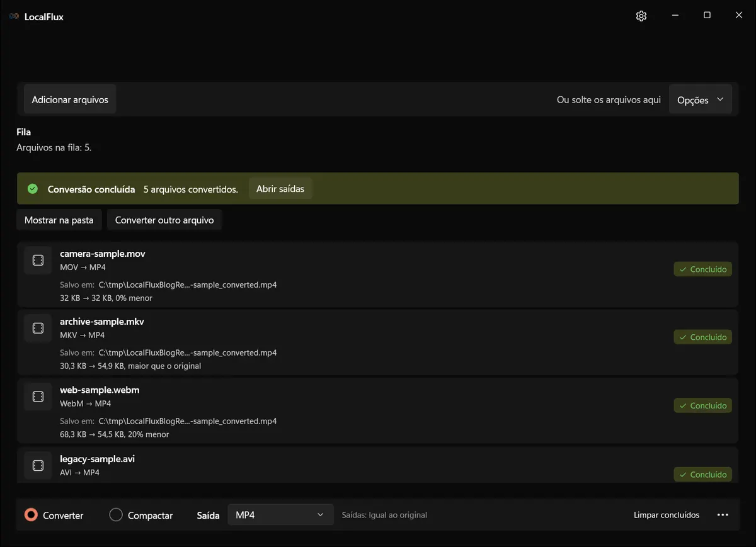
Task: Click the green success checkmark icon
Action: tap(33, 189)
